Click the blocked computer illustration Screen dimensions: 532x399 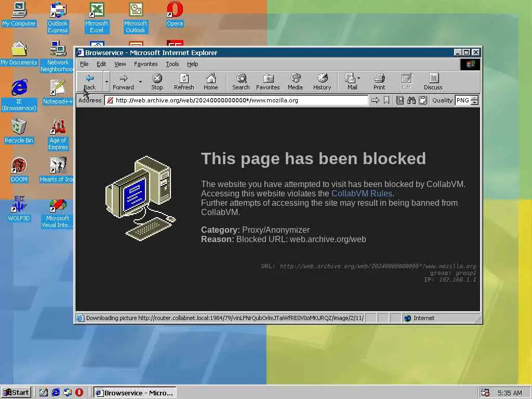tap(140, 198)
